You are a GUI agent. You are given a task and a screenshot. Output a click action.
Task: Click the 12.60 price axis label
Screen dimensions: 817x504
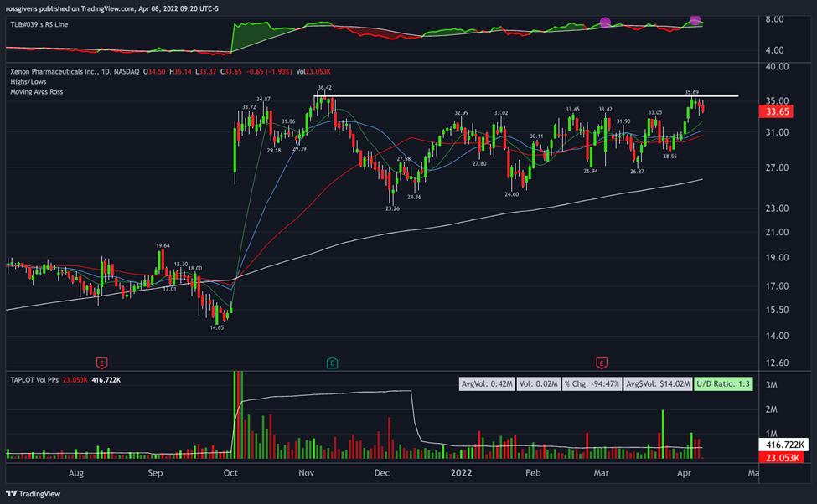(777, 363)
